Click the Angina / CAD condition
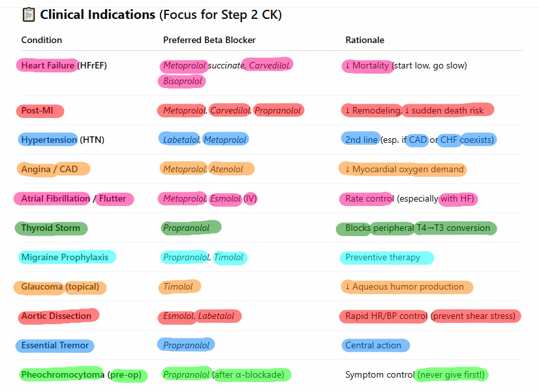 (x=50, y=169)
